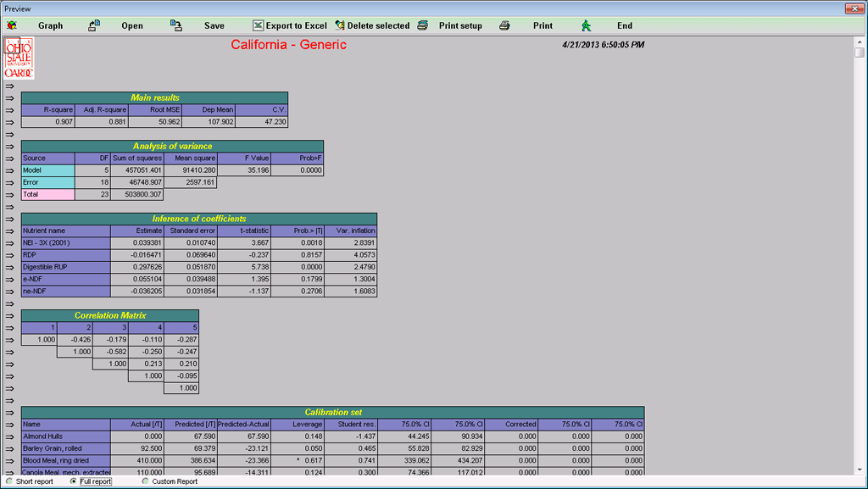Click the Ohio State logo image

pyautogui.click(x=19, y=58)
